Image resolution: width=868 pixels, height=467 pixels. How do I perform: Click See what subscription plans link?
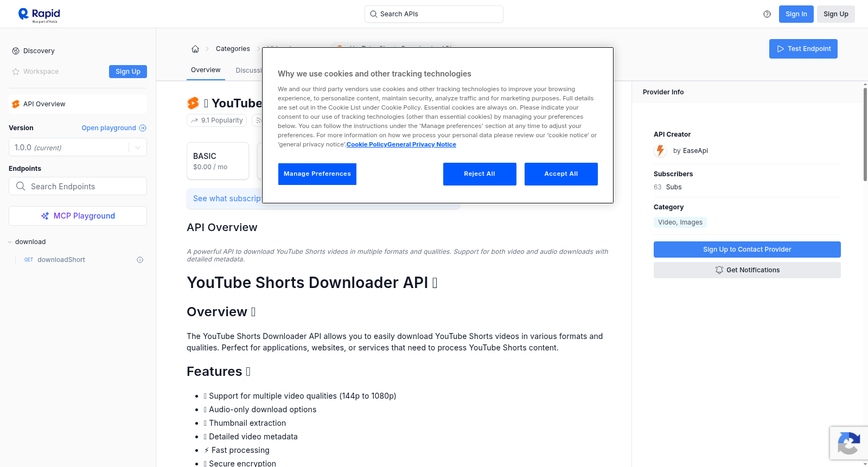point(227,199)
